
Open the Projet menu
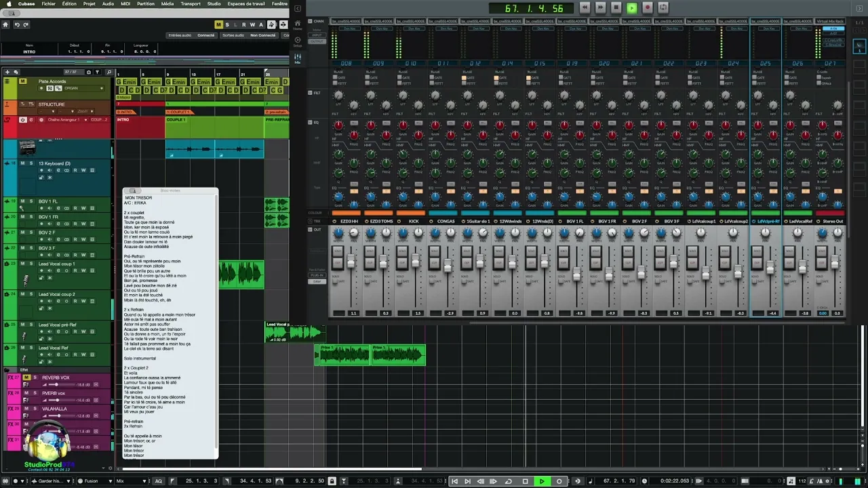pos(89,3)
